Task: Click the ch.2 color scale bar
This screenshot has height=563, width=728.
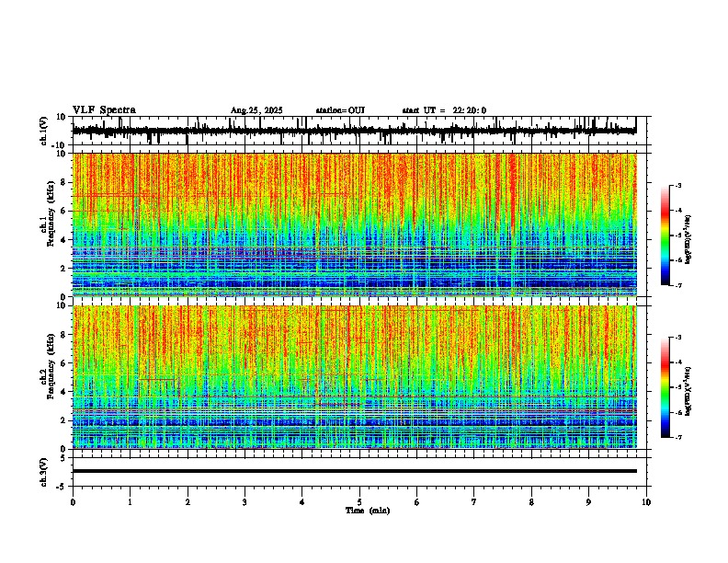Action: click(x=665, y=387)
